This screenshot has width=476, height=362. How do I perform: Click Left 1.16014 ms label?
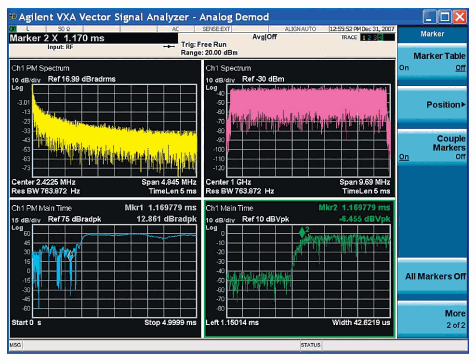[232, 322]
